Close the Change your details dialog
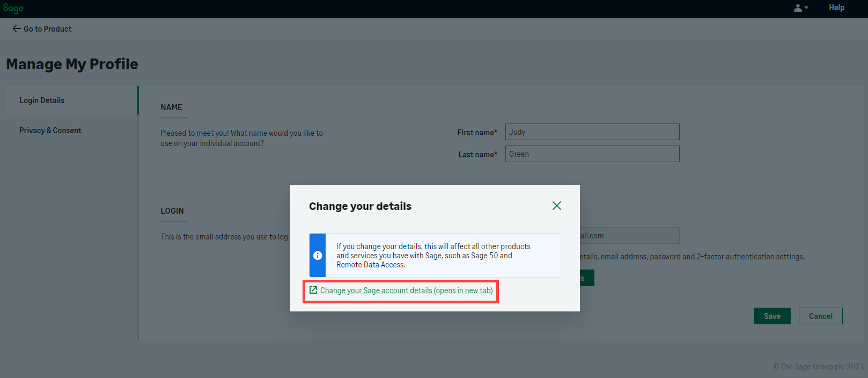This screenshot has height=378, width=868. 556,206
